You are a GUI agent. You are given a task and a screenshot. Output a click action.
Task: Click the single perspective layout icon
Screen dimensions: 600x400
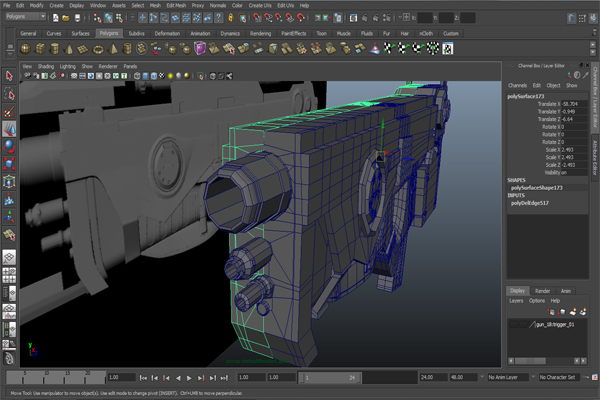[9, 257]
